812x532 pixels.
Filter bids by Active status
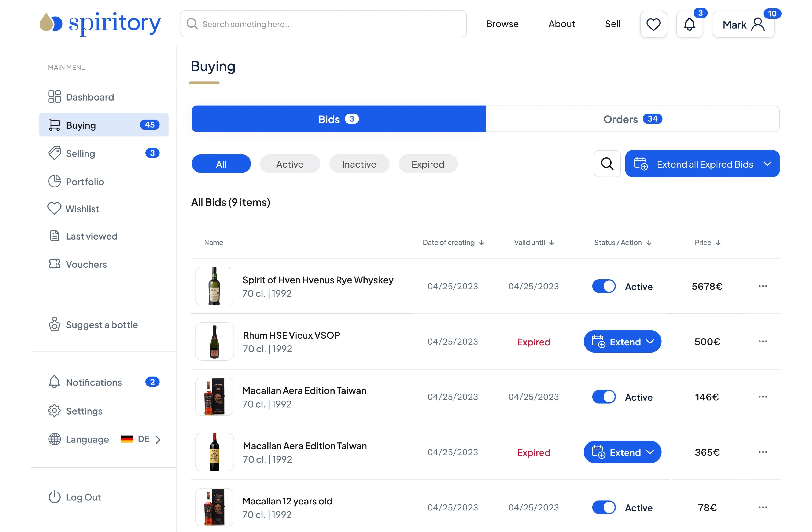(x=290, y=164)
